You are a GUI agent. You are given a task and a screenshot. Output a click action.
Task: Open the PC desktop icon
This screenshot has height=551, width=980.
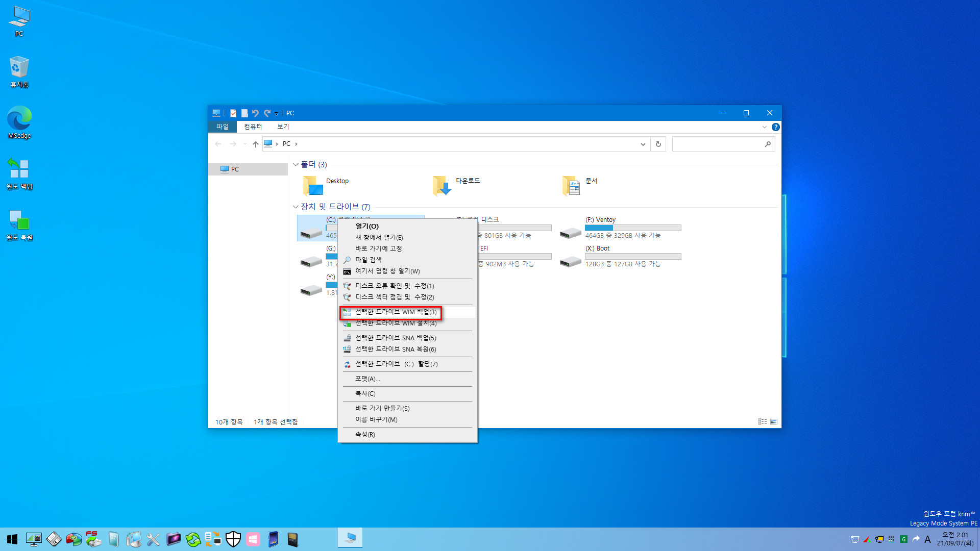tap(19, 21)
